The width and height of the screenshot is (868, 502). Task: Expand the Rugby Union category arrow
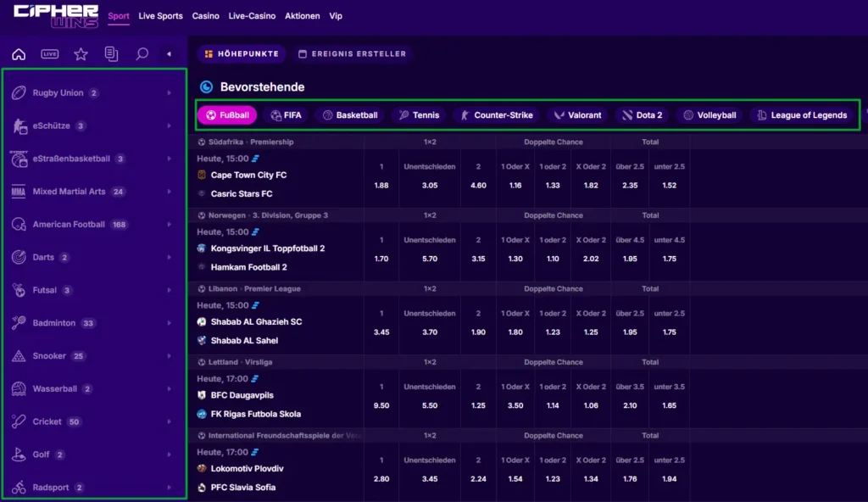point(169,92)
